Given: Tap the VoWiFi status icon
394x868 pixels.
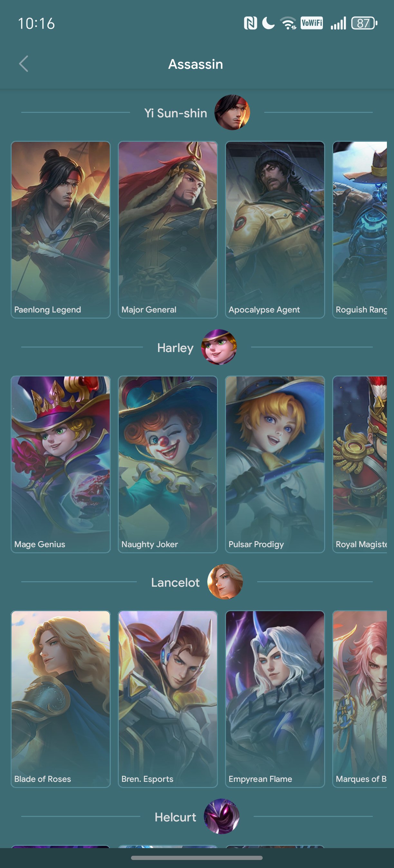Looking at the screenshot, I should [x=311, y=23].
